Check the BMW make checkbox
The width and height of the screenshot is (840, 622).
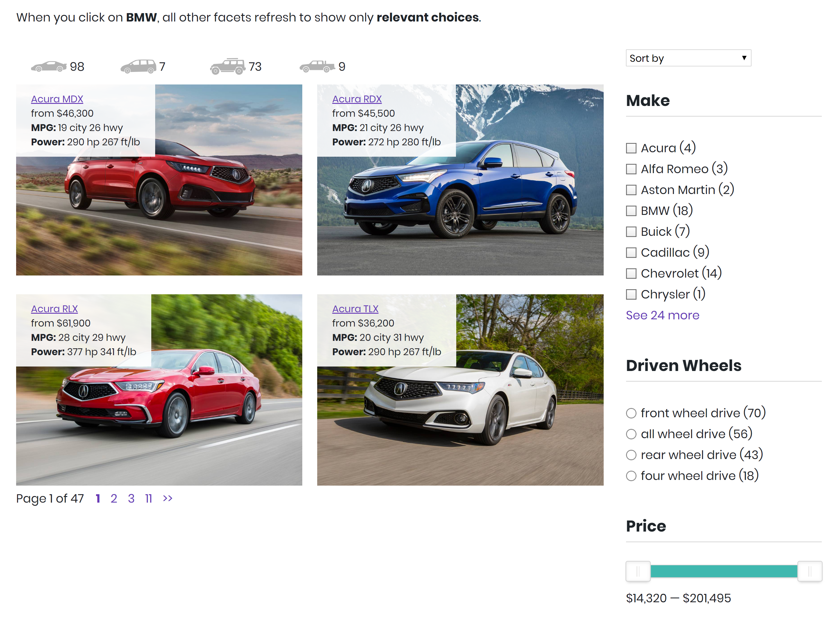631,211
